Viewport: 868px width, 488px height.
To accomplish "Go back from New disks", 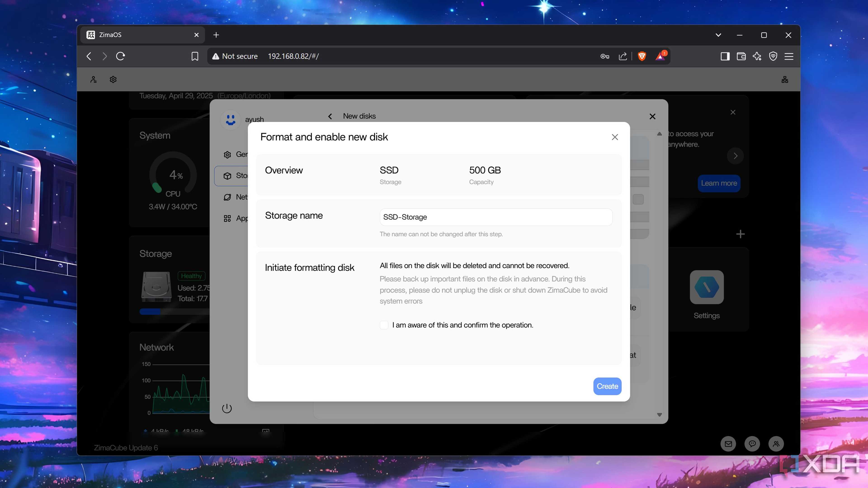I will (330, 117).
